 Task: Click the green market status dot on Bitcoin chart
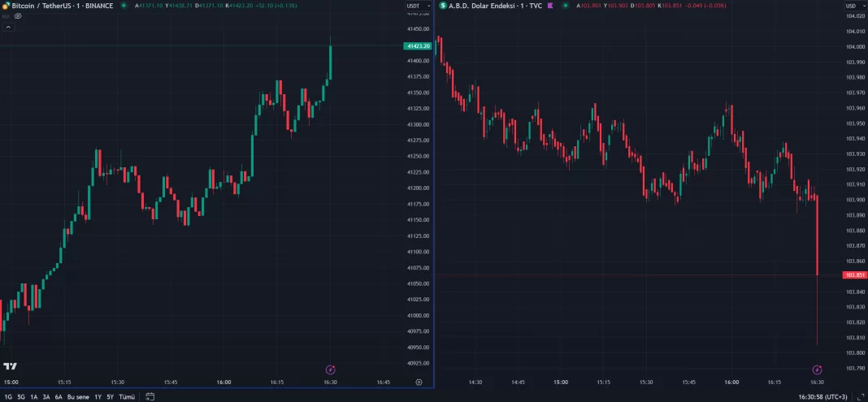[x=124, y=6]
